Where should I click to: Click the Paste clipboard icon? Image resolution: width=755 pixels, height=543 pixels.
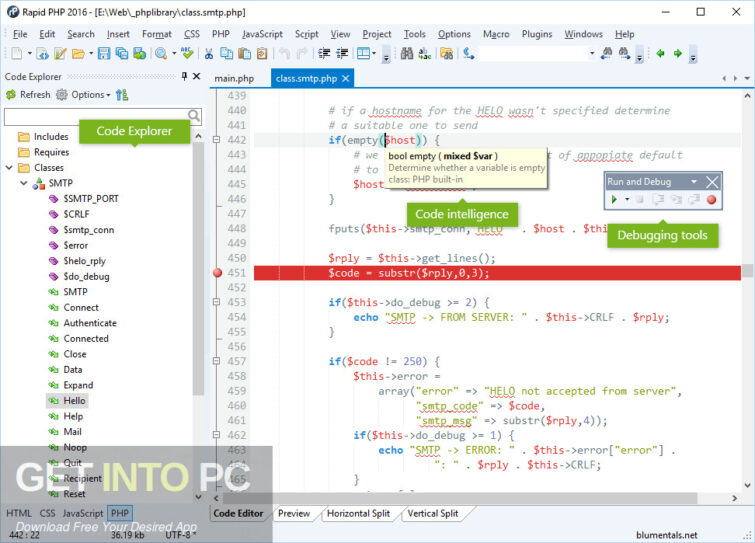click(244, 53)
